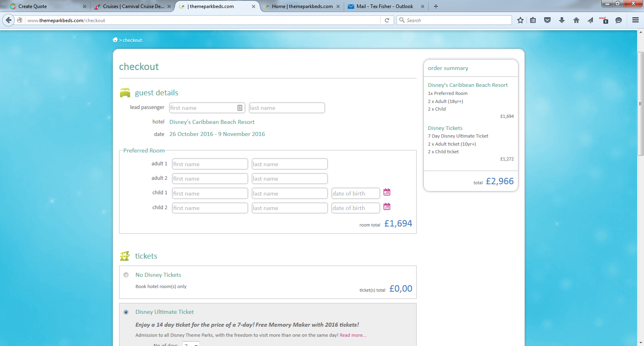The width and height of the screenshot is (644, 346).
Task: Click the scrollbar up arrow
Action: coord(640,33)
